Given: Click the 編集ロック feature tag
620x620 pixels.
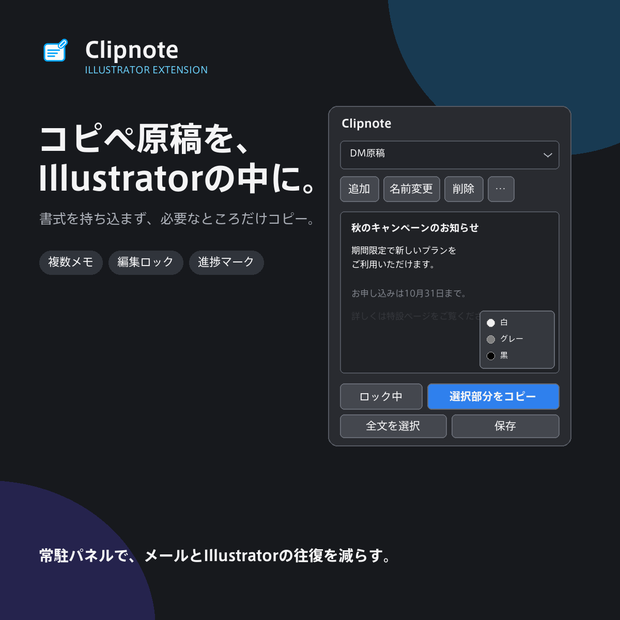Looking at the screenshot, I should pyautogui.click(x=146, y=262).
